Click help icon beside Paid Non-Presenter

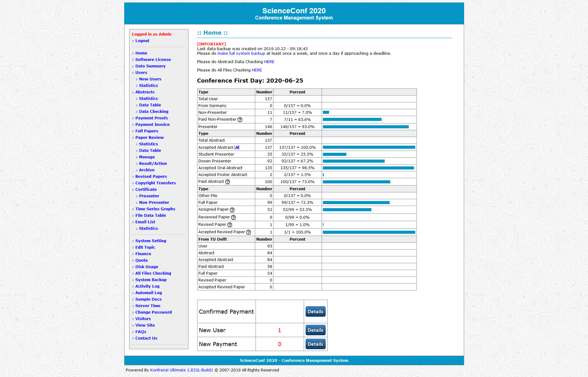point(240,120)
